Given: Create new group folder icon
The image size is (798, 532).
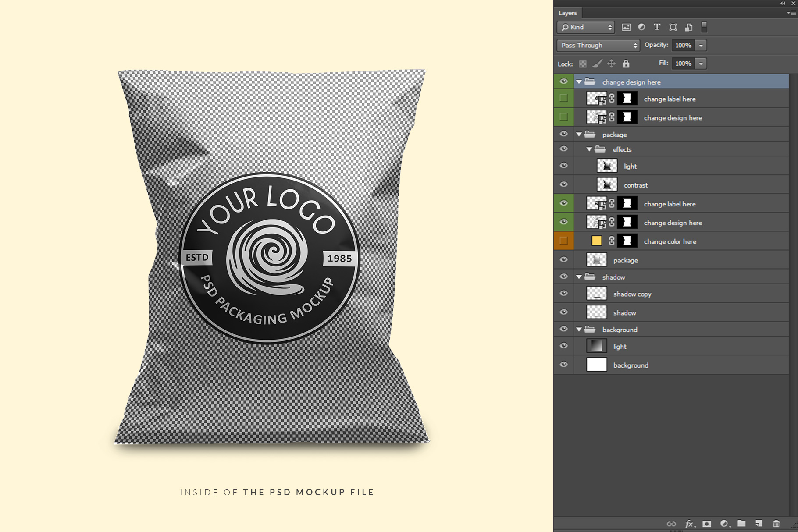Looking at the screenshot, I should click(x=741, y=524).
